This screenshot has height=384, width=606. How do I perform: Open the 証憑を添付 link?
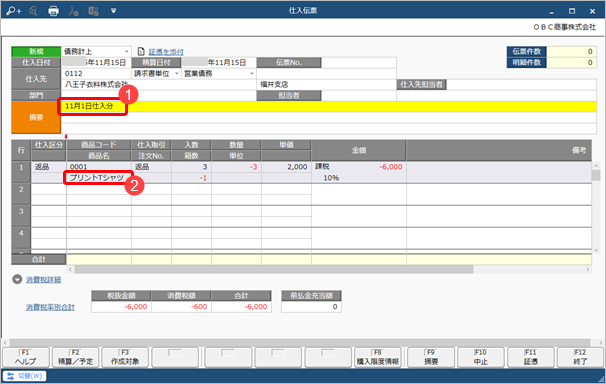click(166, 52)
